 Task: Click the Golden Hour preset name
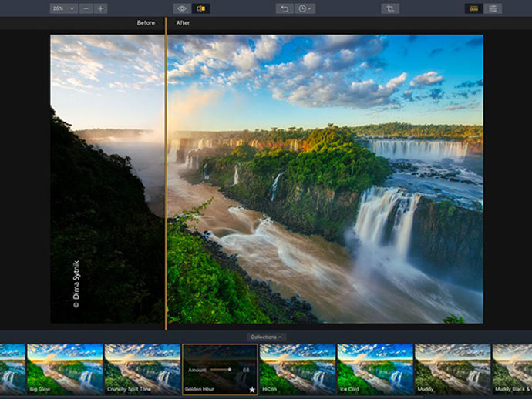pyautogui.click(x=200, y=389)
